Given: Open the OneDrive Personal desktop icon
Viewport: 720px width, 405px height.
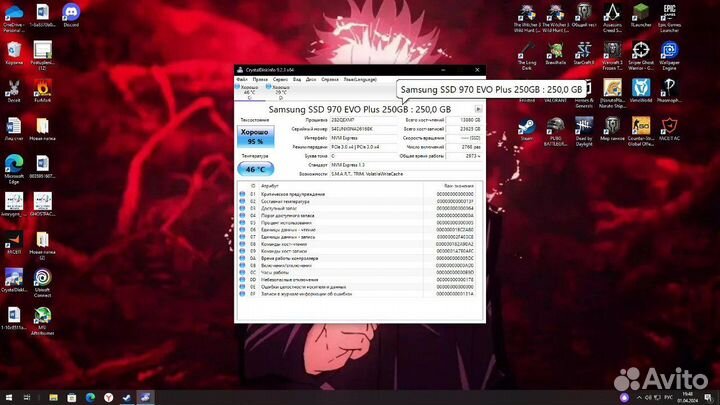Looking at the screenshot, I should (x=14, y=17).
